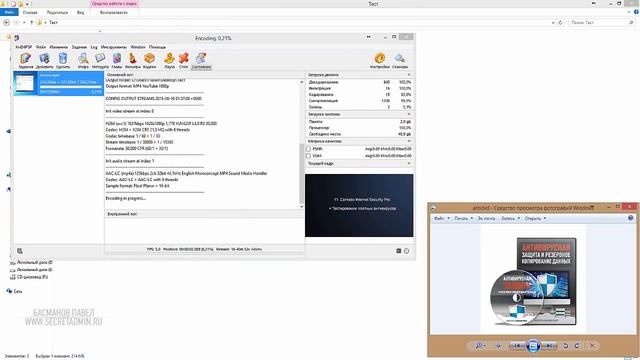Click Explorer's blue Файл button
The width and height of the screenshot is (640, 360).
click(x=9, y=12)
